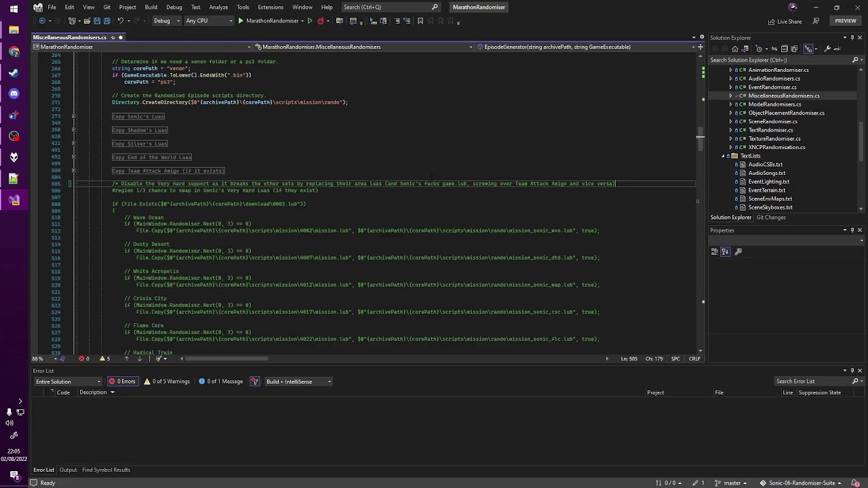868x488 pixels.
Task: Open the Extensions menu
Action: click(x=271, y=7)
